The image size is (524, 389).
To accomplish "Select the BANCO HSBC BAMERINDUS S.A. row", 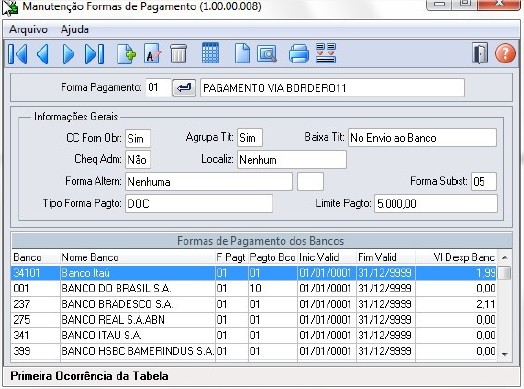I will tap(254, 351).
